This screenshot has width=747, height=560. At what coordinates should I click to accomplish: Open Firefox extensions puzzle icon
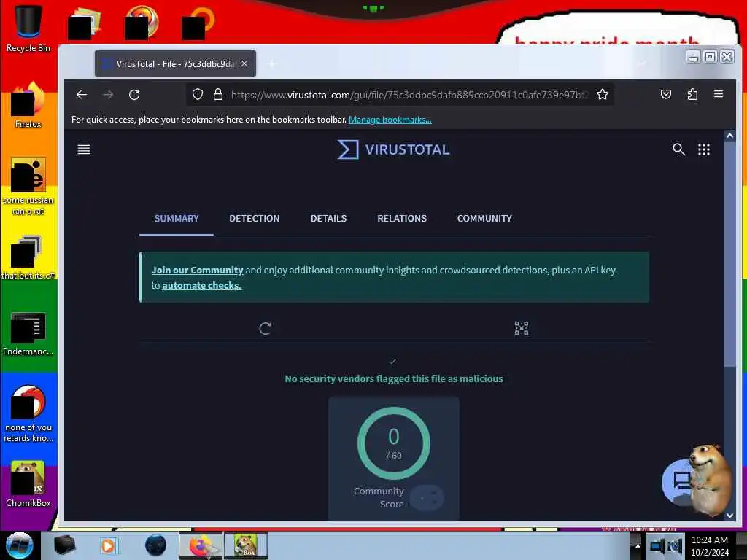tap(692, 94)
